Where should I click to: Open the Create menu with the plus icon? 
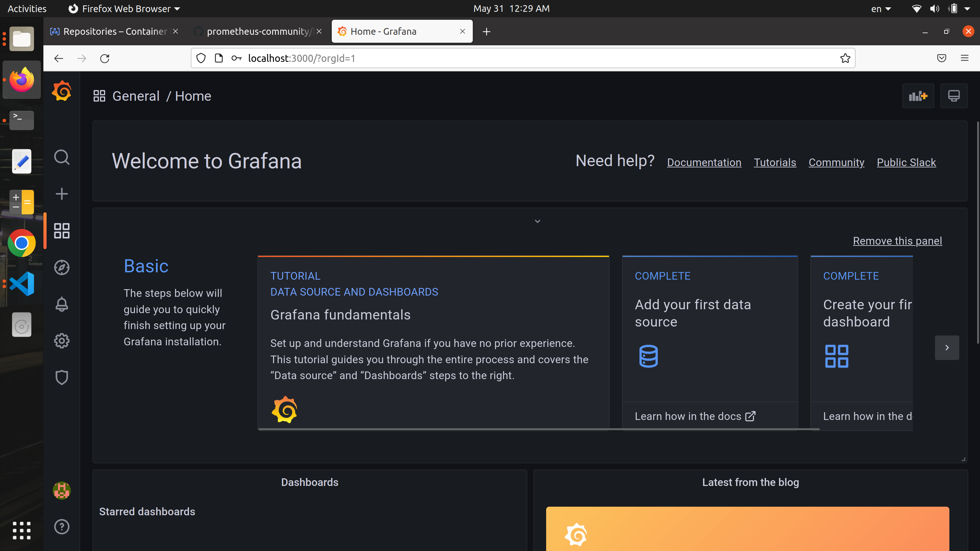(x=62, y=194)
